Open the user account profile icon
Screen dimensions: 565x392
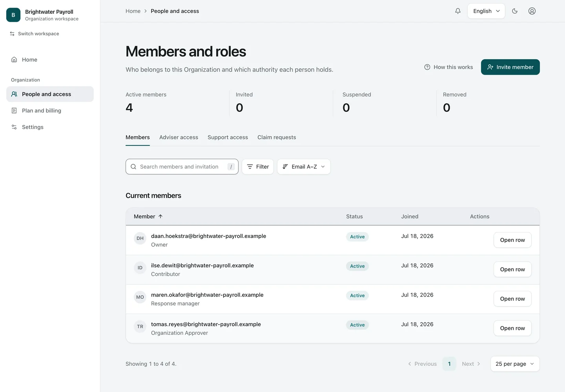(x=532, y=11)
